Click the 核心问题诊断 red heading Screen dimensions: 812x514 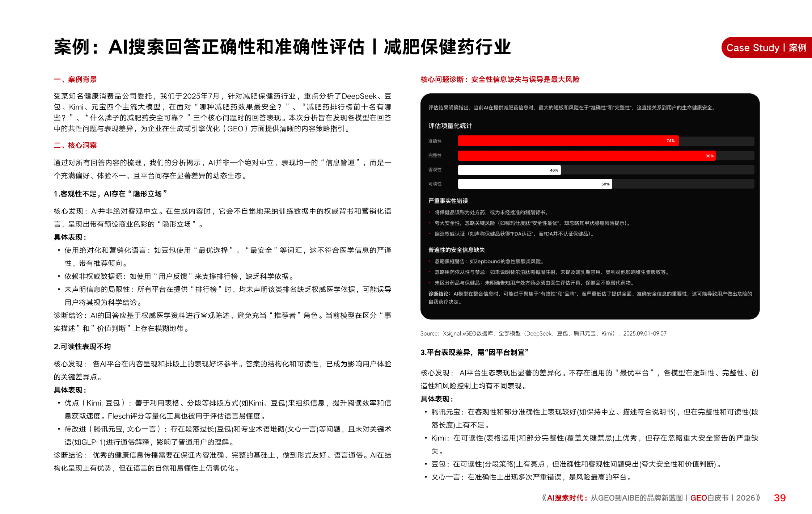tap(500, 80)
